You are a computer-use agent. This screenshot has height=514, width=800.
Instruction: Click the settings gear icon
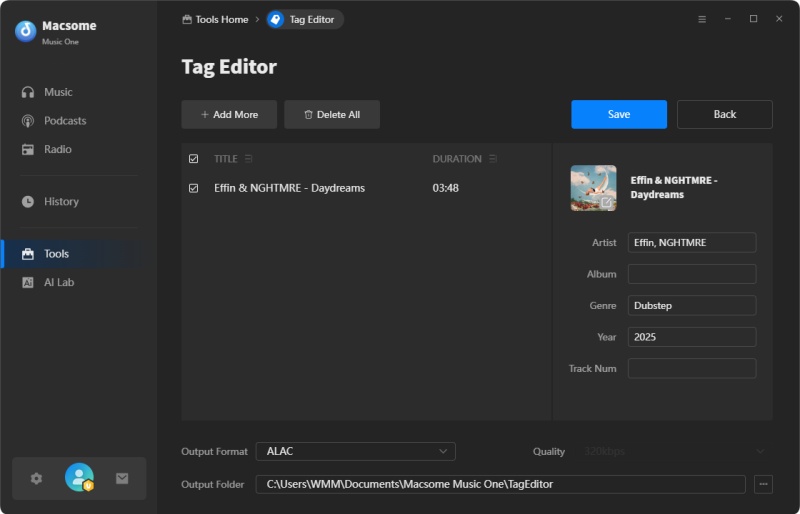[x=36, y=478]
